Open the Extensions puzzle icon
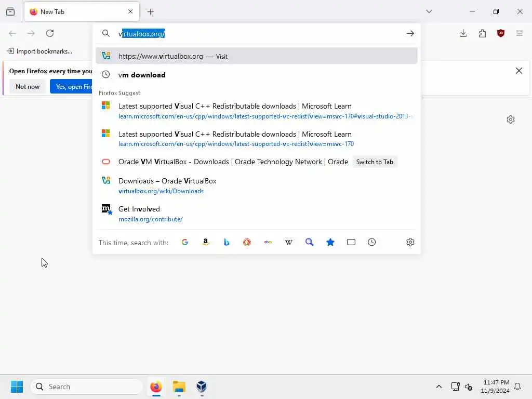The height and width of the screenshot is (399, 532). click(482, 33)
